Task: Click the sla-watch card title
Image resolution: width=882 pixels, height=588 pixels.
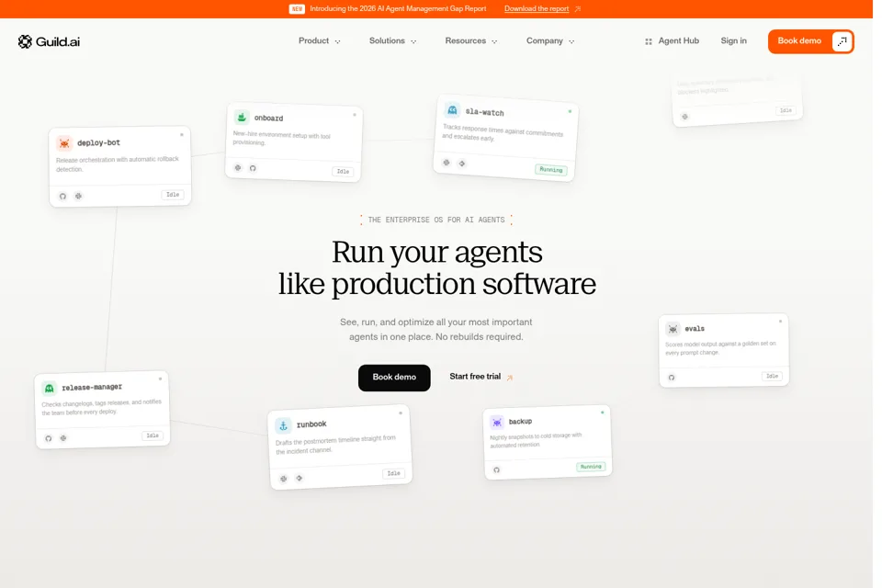Action: point(484,112)
